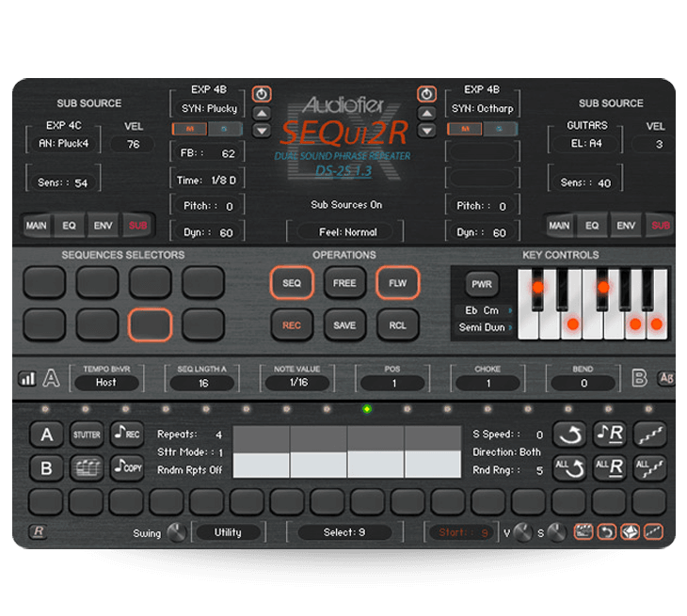Screen dimensions: 687x616
Task: Click the reverse arrow step button
Action: pos(569,434)
